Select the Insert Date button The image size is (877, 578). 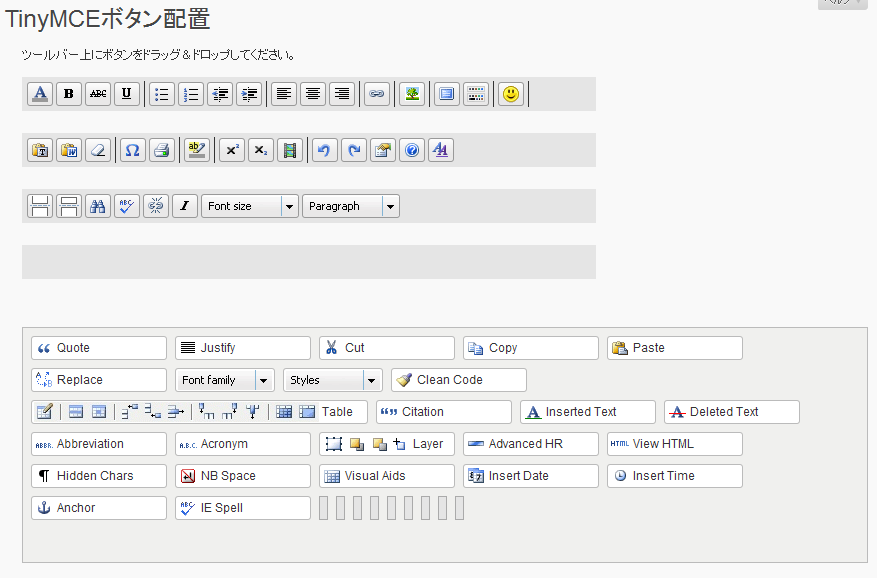(x=531, y=476)
